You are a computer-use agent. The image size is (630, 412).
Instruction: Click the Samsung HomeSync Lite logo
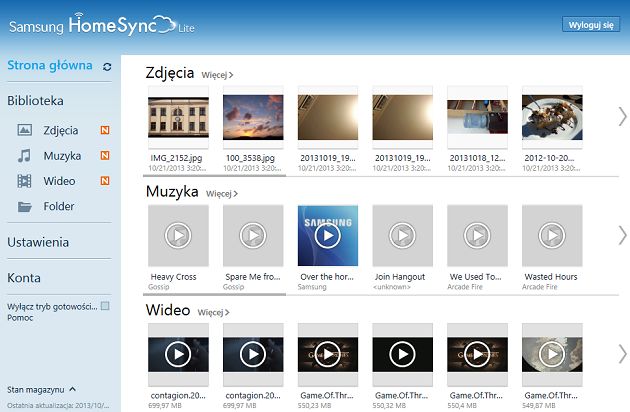101,25
